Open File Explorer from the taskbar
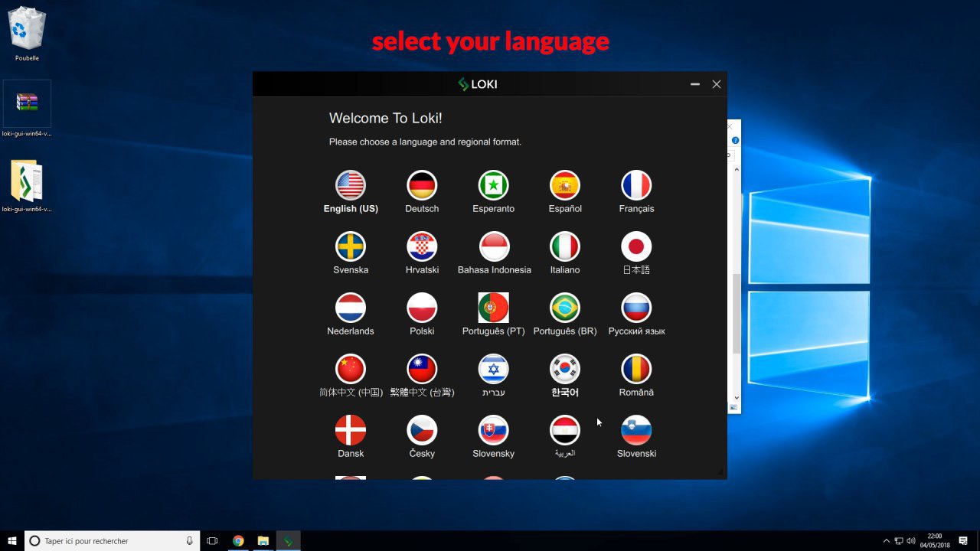980x551 pixels. pos(263,541)
